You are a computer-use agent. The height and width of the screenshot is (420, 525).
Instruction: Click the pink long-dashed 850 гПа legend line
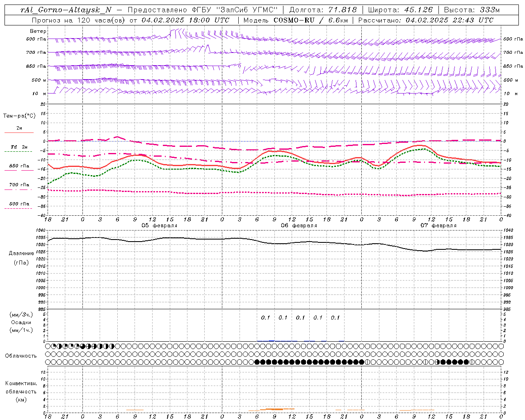point(18,170)
